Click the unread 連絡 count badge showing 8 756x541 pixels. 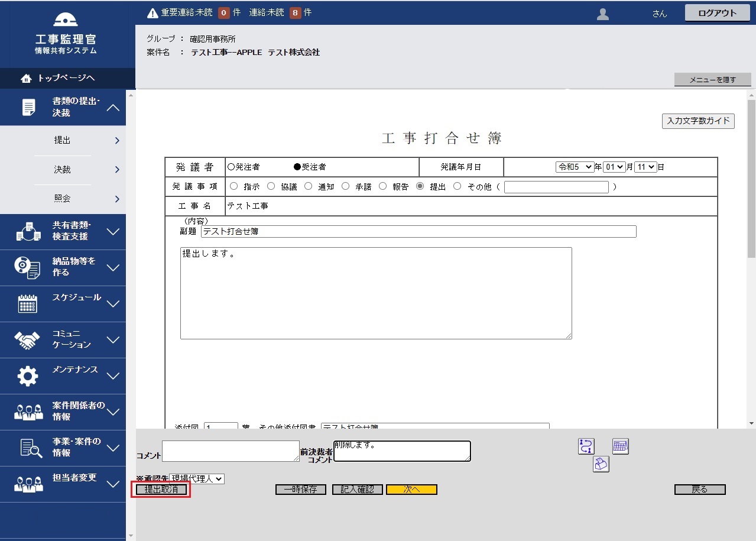click(x=295, y=12)
